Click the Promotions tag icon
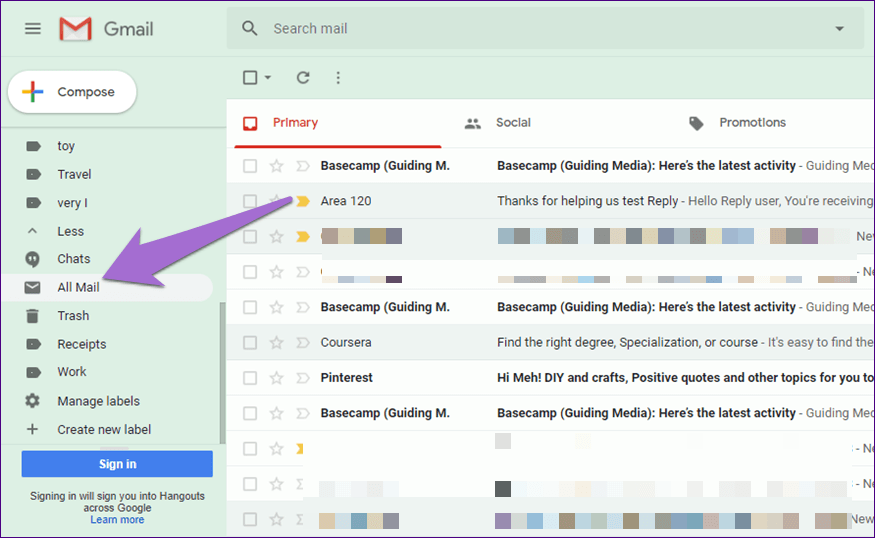This screenshot has width=875, height=538. point(696,123)
